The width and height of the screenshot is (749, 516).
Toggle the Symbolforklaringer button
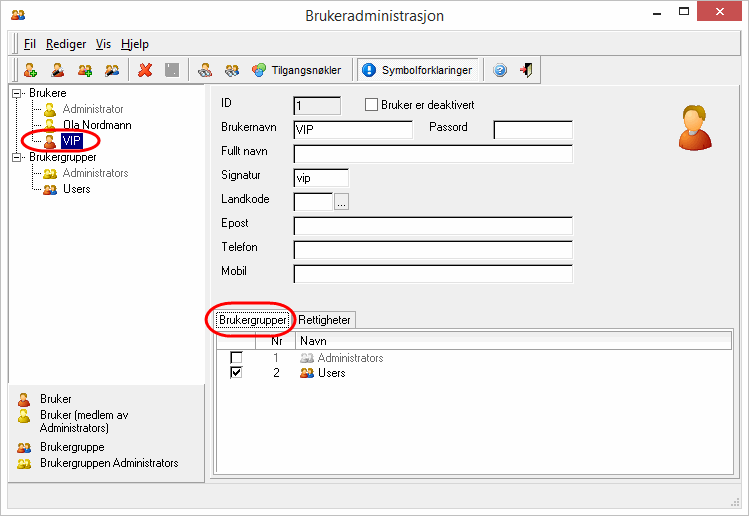pyautogui.click(x=417, y=70)
